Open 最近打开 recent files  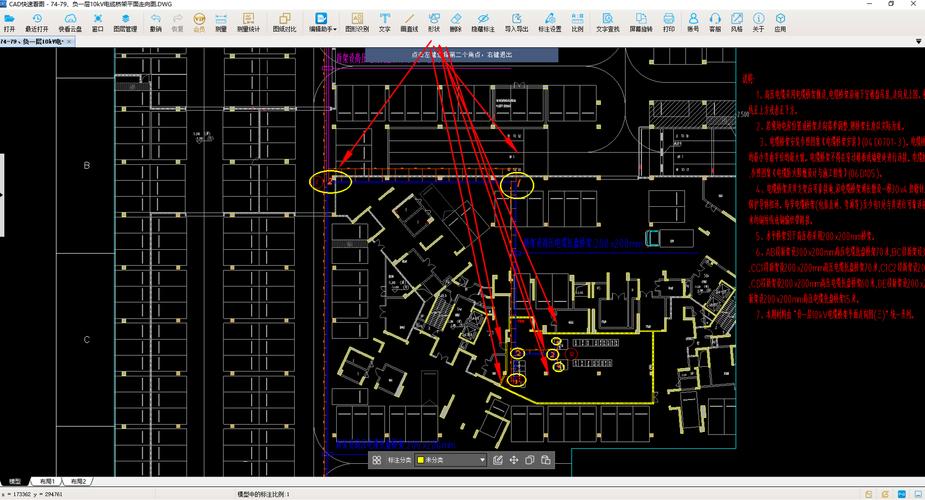coord(37,22)
